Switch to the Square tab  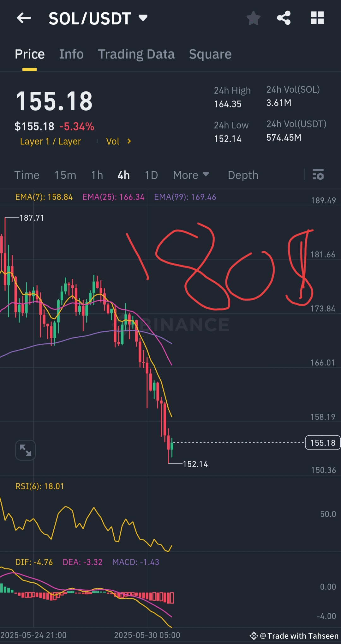pos(210,54)
